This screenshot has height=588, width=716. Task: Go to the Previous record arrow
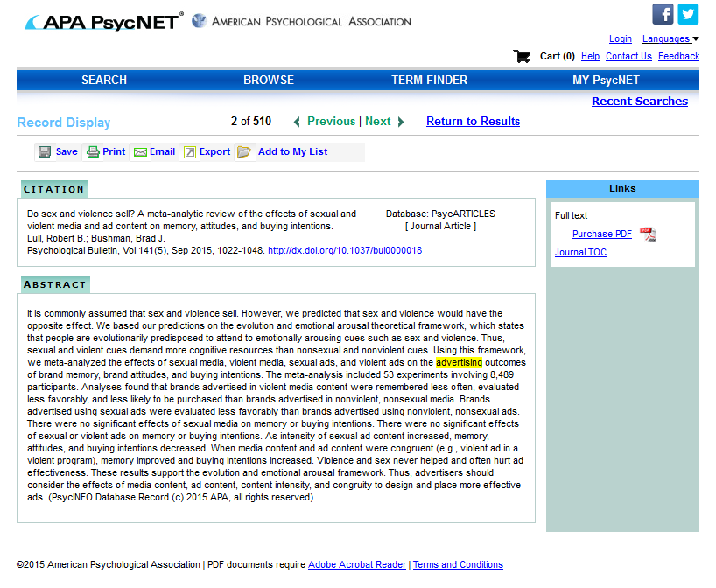pos(297,122)
